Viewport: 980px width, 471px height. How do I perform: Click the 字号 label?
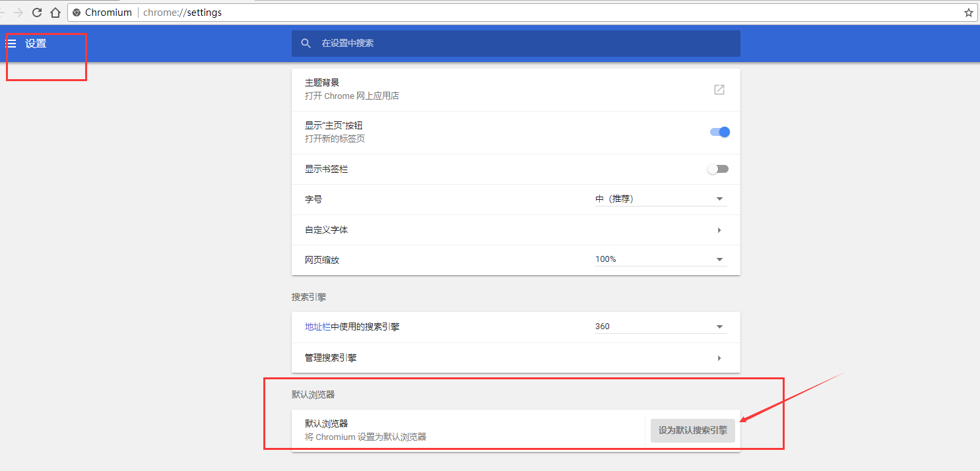[x=313, y=199]
